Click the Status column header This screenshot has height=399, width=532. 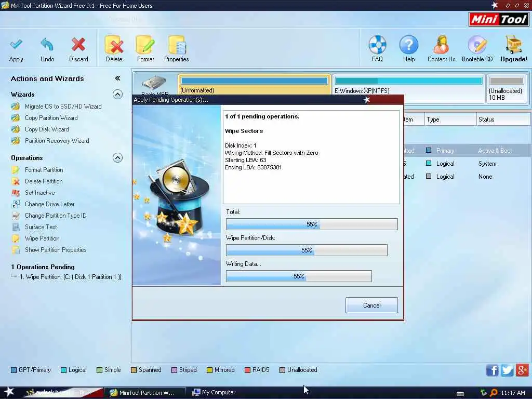[503, 119]
